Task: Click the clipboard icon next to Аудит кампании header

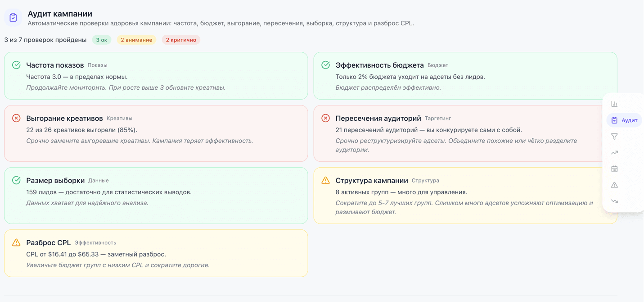Action: pyautogui.click(x=13, y=17)
